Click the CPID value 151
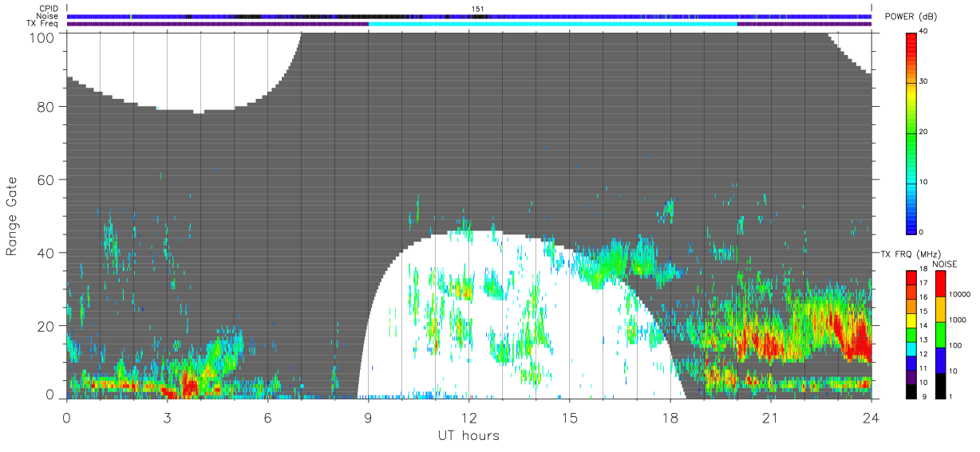Viewport: 980px width, 452px height. pos(478,9)
